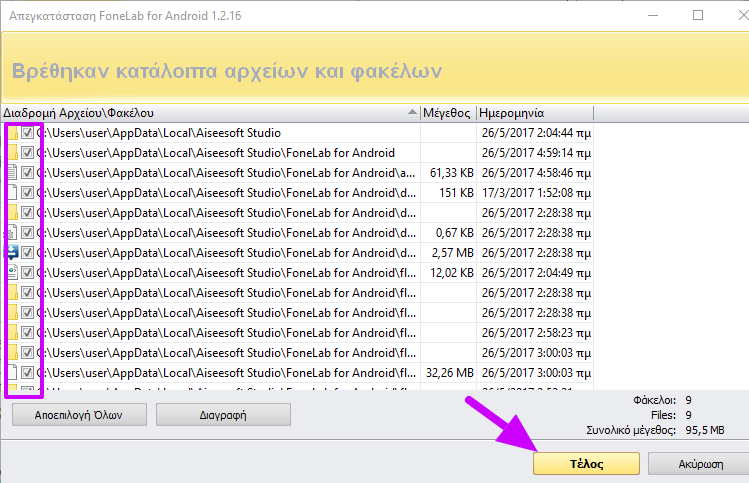Click the title Απεγκατάσταση FoneLab for Android 1.2.16
The height and width of the screenshot is (483, 749).
pos(125,16)
